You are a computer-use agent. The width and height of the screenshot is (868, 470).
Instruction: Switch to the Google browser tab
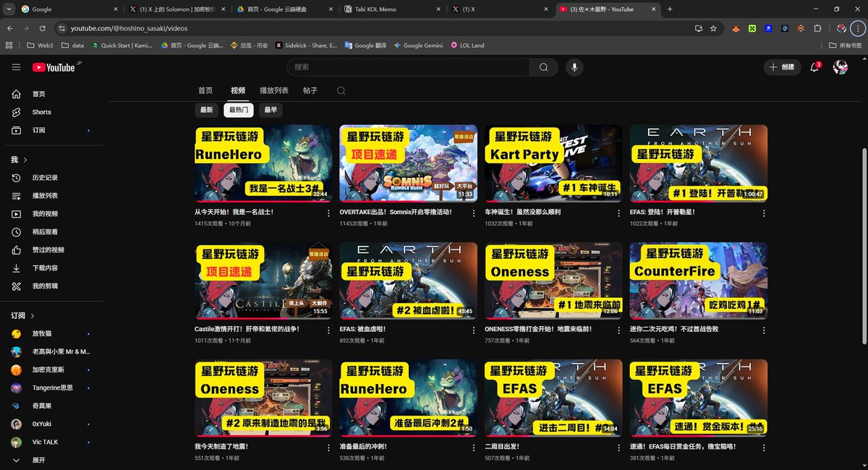(69, 9)
